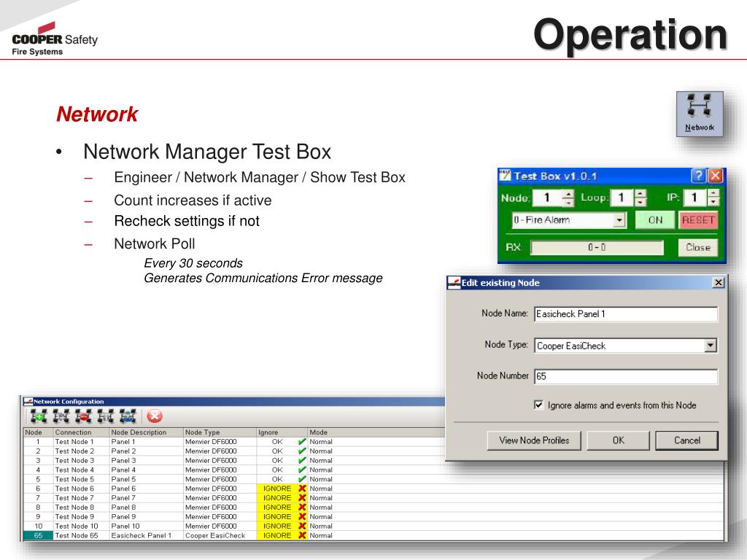Viewport: 747px width, 560px height.
Task: Click the Loop field value in Test Box
Action: (622, 198)
